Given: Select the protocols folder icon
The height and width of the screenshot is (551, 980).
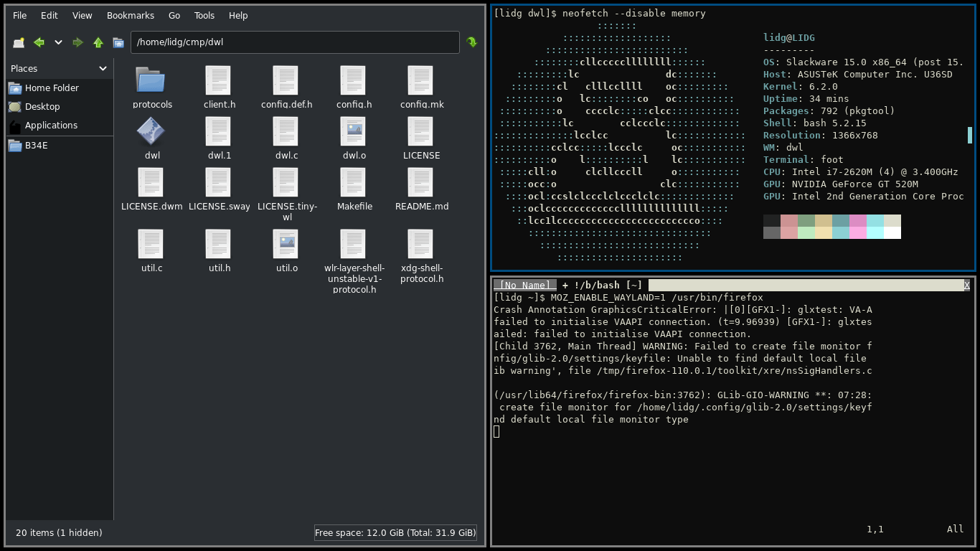Looking at the screenshot, I should coord(151,80).
